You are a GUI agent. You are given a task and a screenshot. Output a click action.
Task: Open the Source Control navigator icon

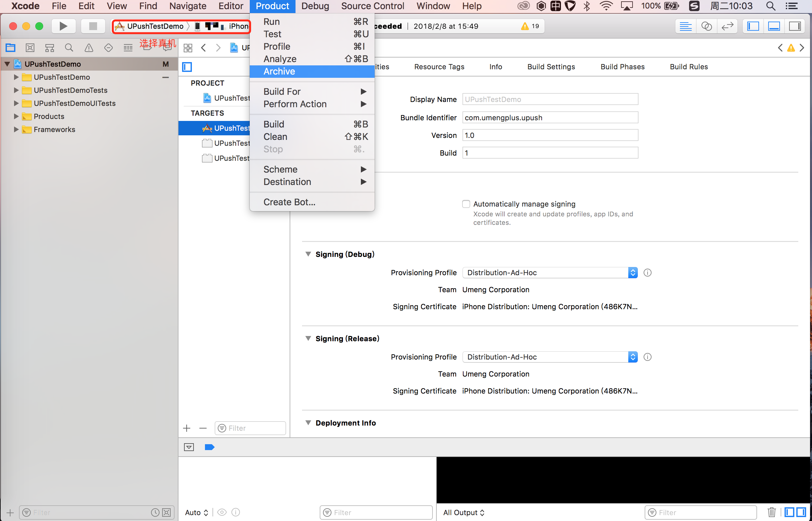pos(30,48)
